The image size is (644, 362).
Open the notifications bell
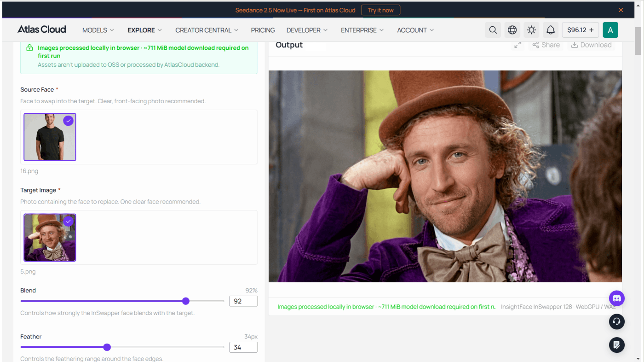pos(551,30)
